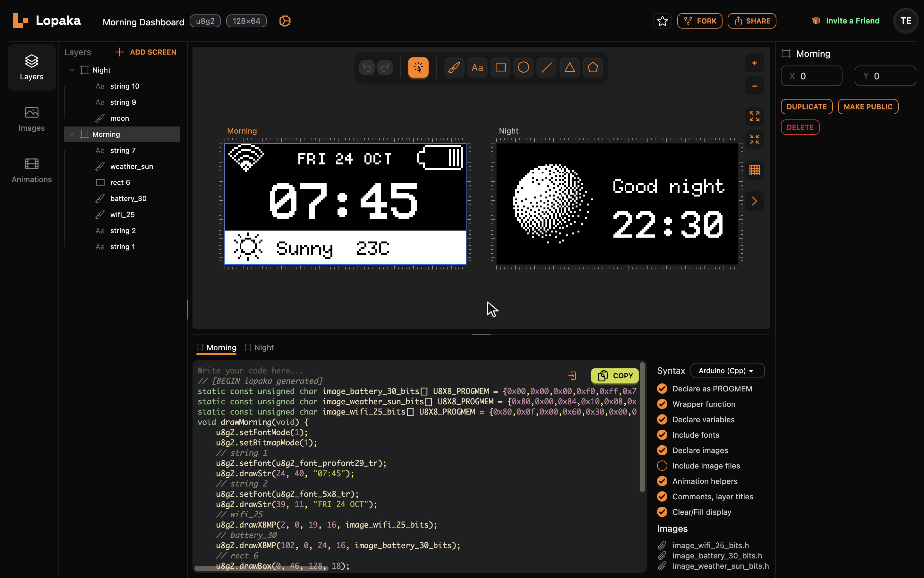924x578 pixels.
Task: Toggle Declare as PROGMEM option
Action: pyautogui.click(x=662, y=389)
